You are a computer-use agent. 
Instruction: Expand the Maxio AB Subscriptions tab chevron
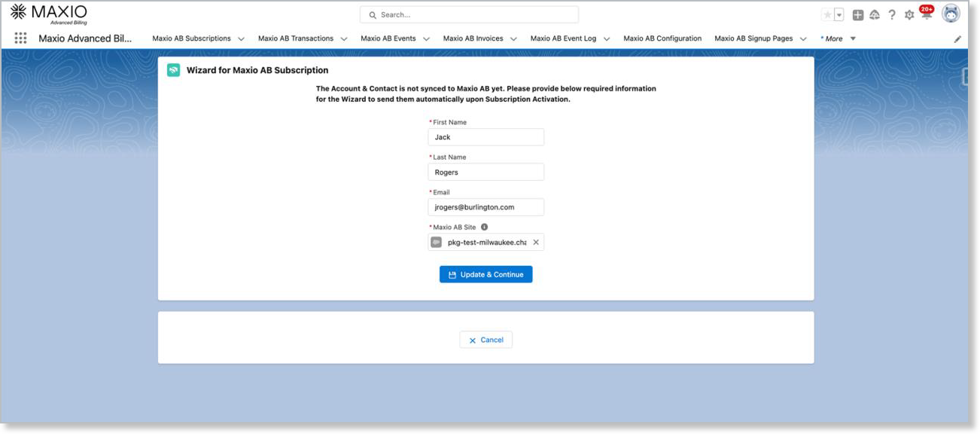[x=241, y=39]
